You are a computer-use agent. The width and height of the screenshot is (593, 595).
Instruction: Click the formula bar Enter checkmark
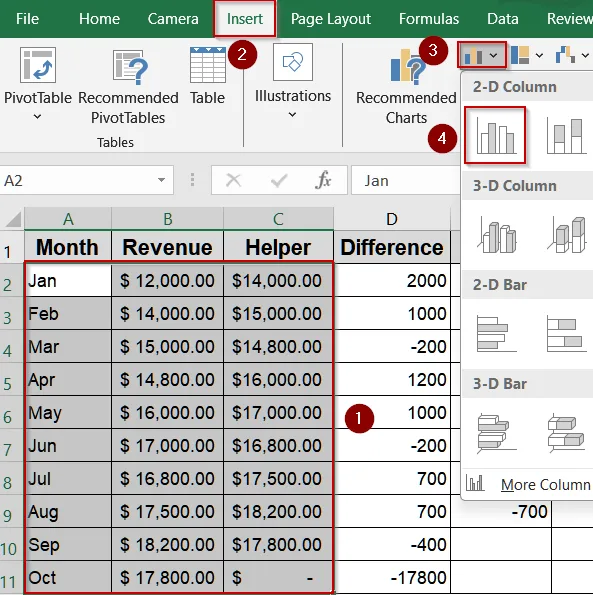tap(279, 181)
